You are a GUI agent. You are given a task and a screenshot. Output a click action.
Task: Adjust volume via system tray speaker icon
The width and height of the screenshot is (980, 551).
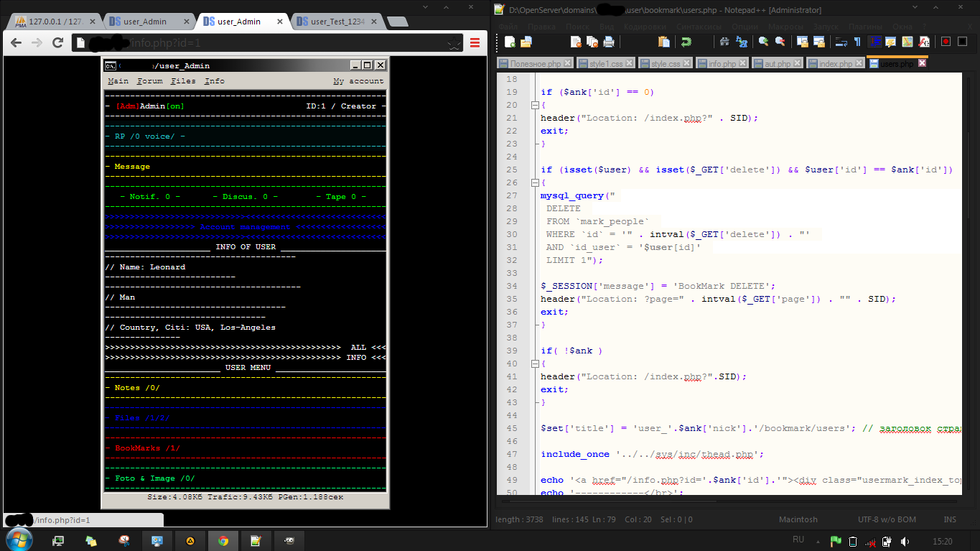(x=905, y=541)
